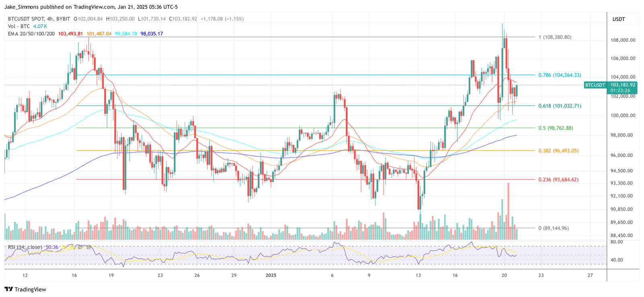Viewport: 644px width, 297px height.
Task: Click the date 12 on time axis
Action: tap(25, 275)
